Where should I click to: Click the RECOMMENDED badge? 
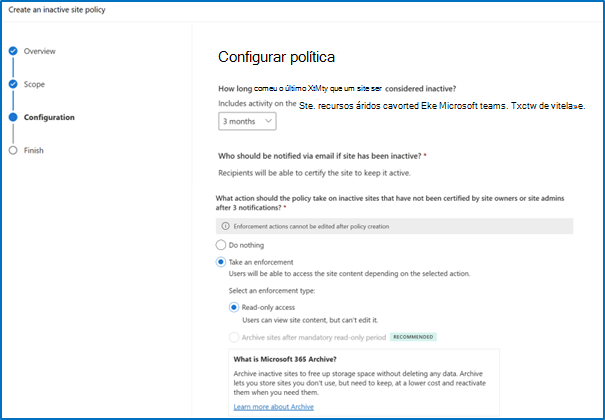[x=413, y=337]
